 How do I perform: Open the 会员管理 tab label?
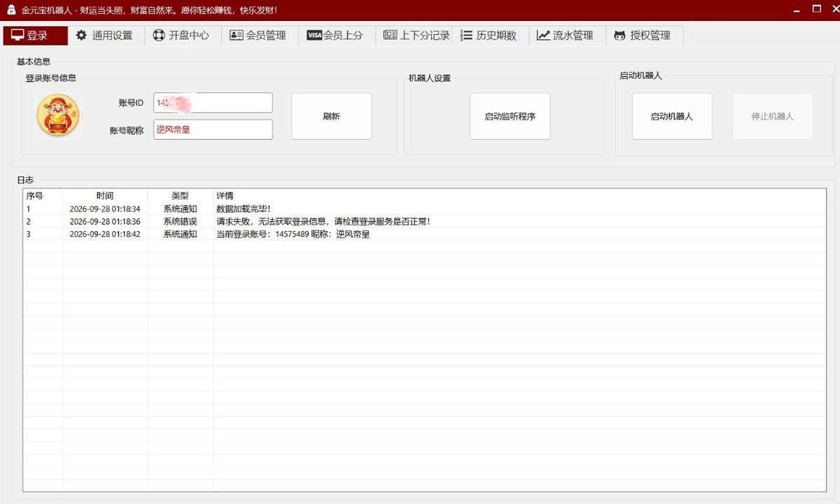click(x=266, y=35)
